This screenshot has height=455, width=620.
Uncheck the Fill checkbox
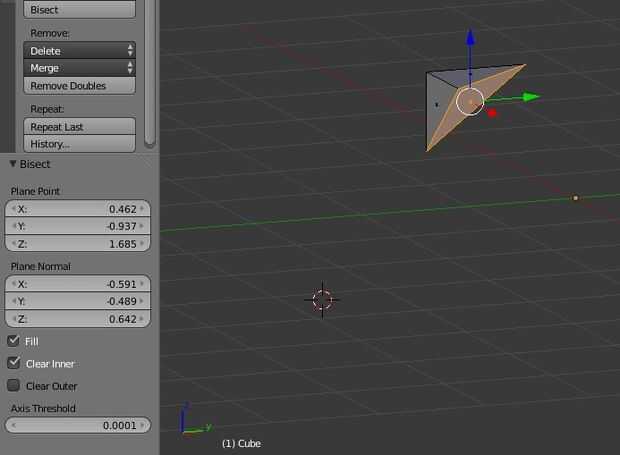click(13, 341)
